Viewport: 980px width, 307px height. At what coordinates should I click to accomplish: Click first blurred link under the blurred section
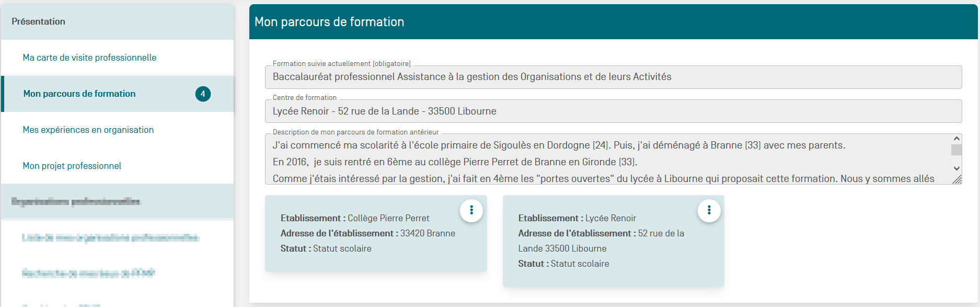click(110, 238)
